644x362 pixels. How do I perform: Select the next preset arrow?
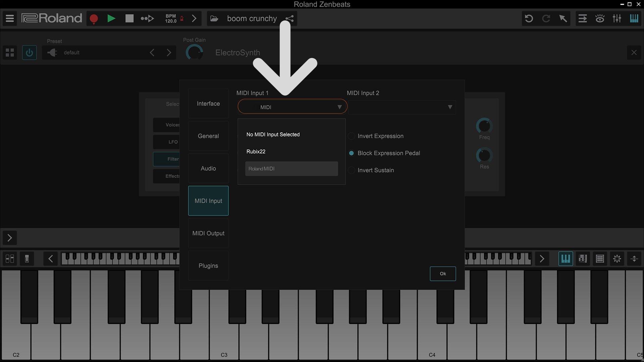coord(169,53)
